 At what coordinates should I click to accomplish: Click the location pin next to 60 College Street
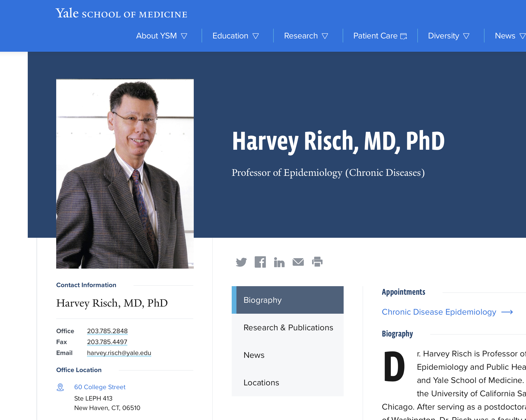point(60,387)
